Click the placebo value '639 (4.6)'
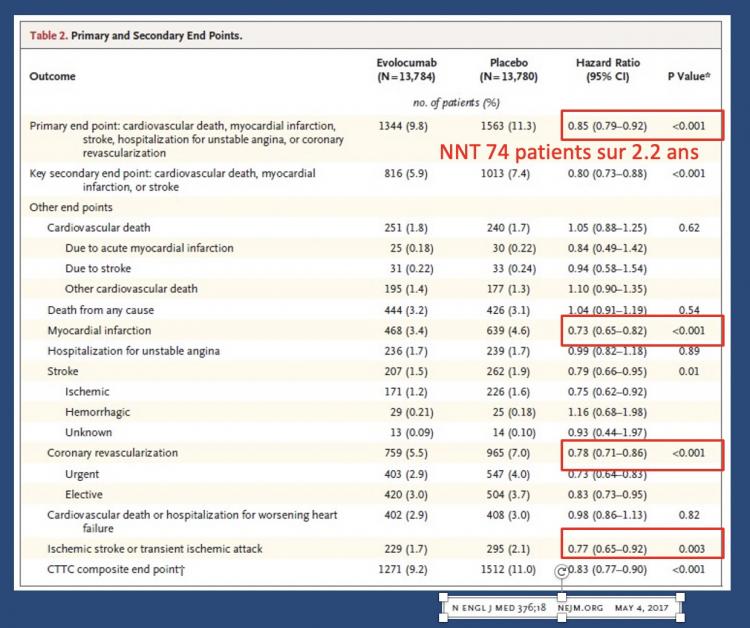 [508, 331]
